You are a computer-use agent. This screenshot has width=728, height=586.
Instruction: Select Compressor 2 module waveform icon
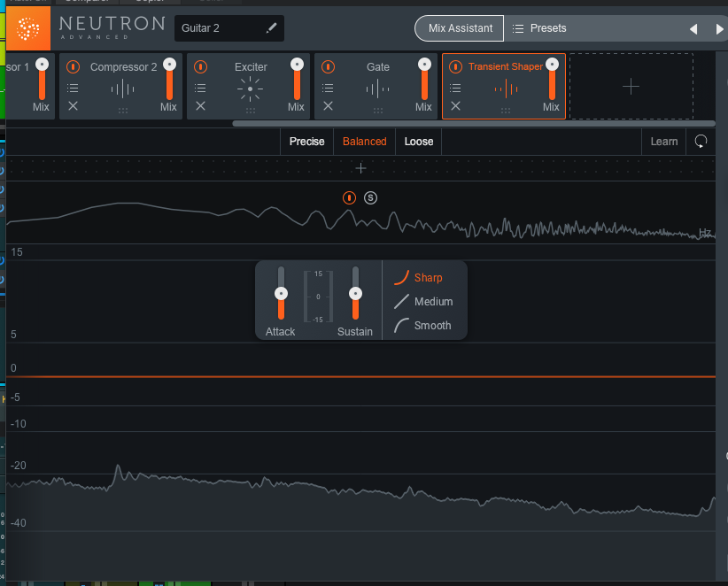click(x=122, y=89)
